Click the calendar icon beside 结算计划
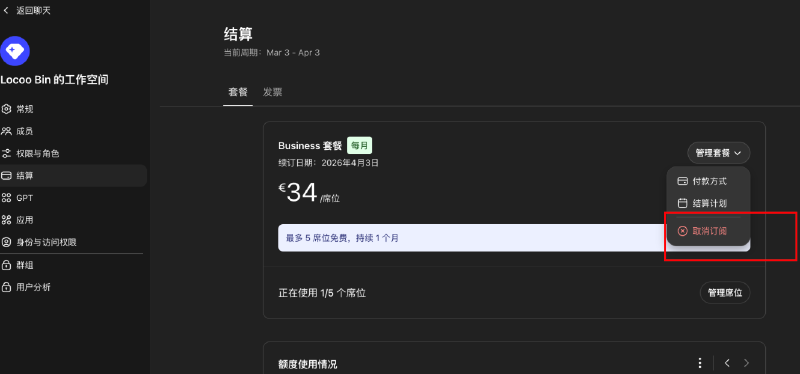 click(682, 203)
